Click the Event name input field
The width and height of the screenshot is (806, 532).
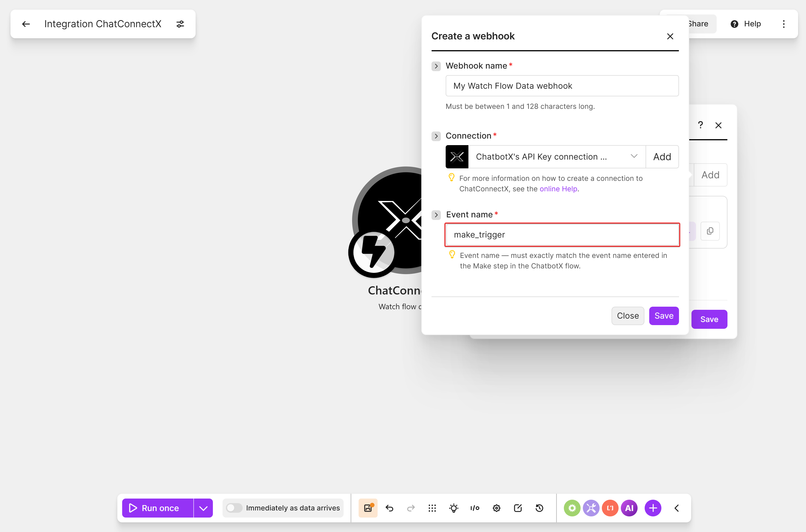coord(562,235)
